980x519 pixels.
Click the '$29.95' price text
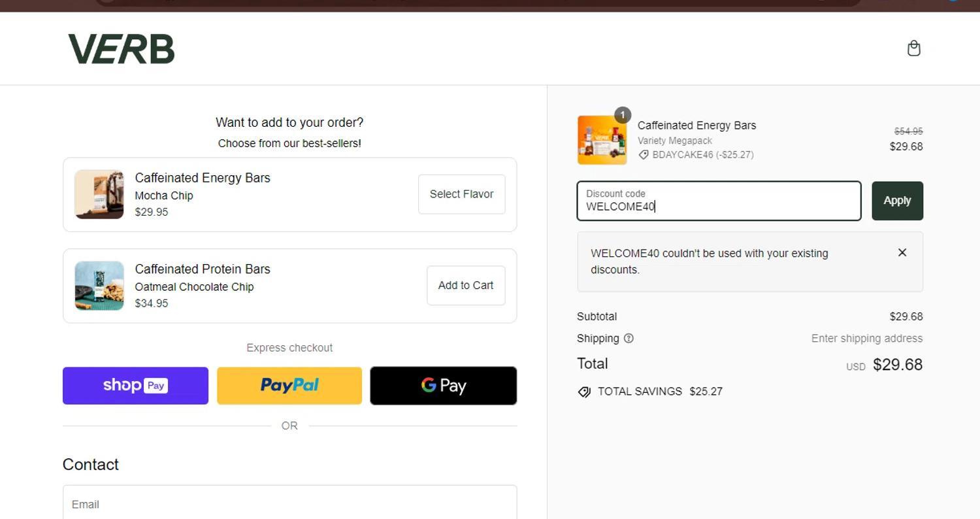coord(152,212)
